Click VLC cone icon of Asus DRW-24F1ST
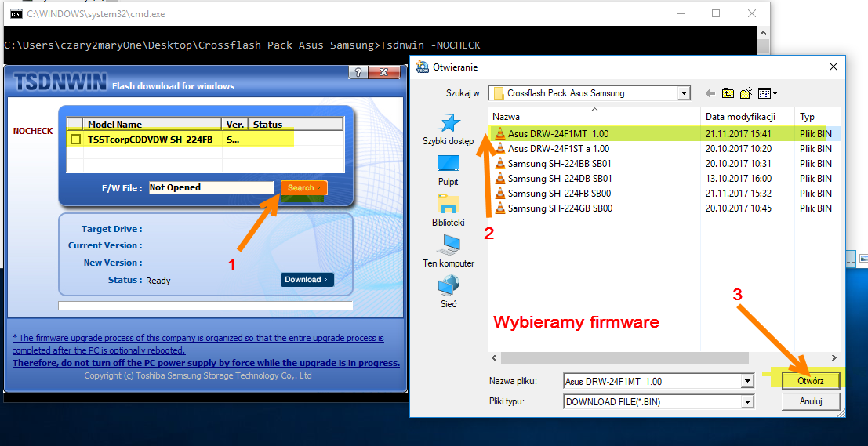 pyautogui.click(x=500, y=148)
